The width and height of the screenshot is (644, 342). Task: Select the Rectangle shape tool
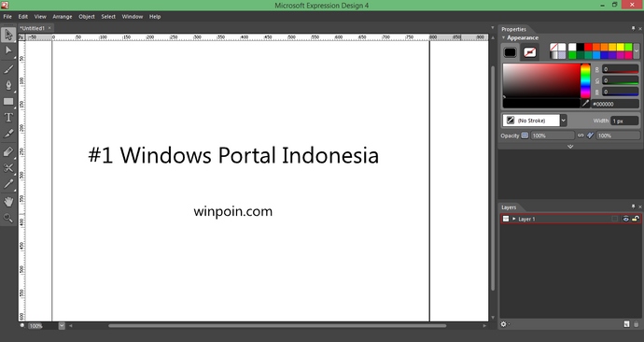(x=8, y=102)
